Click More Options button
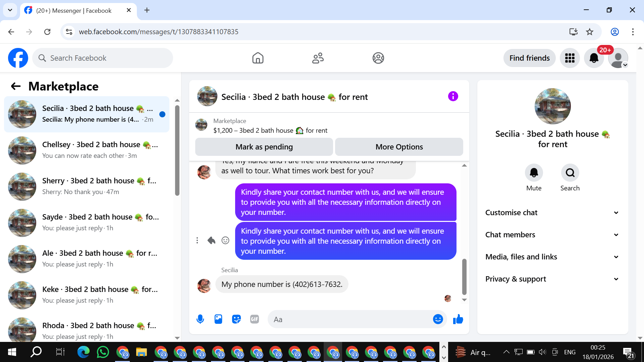 [x=399, y=147]
